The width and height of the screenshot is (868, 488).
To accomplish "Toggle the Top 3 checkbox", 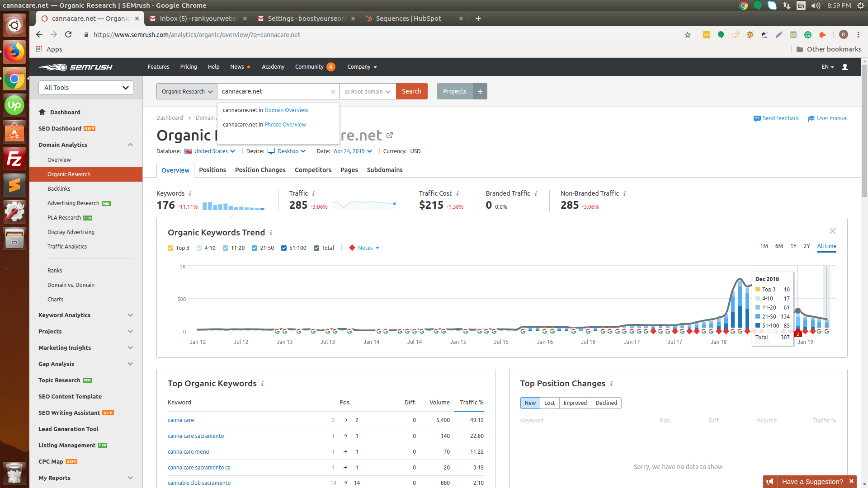I will pos(170,248).
